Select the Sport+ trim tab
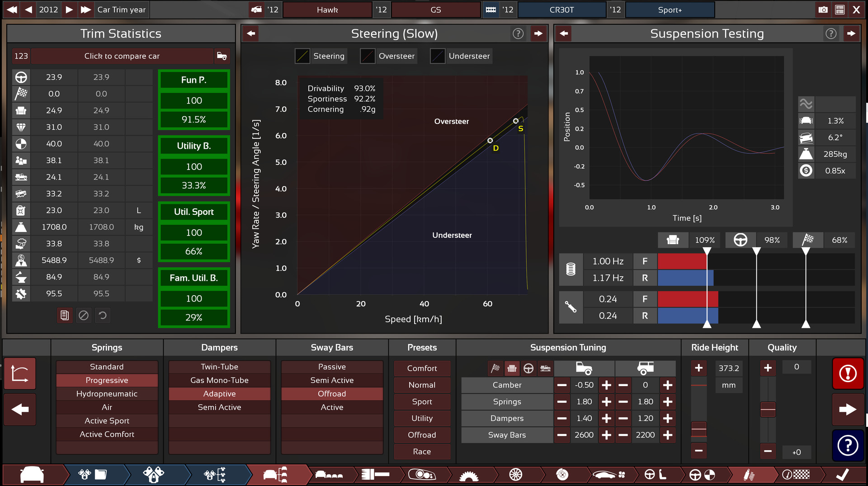868x486 pixels. [x=670, y=9]
